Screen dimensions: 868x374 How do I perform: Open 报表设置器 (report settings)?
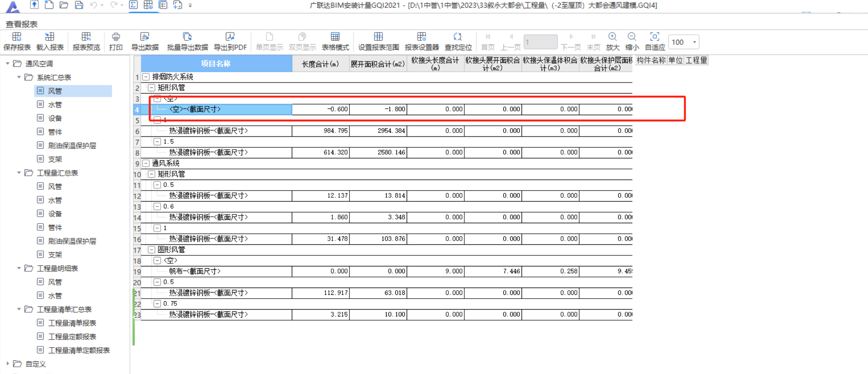(x=421, y=41)
